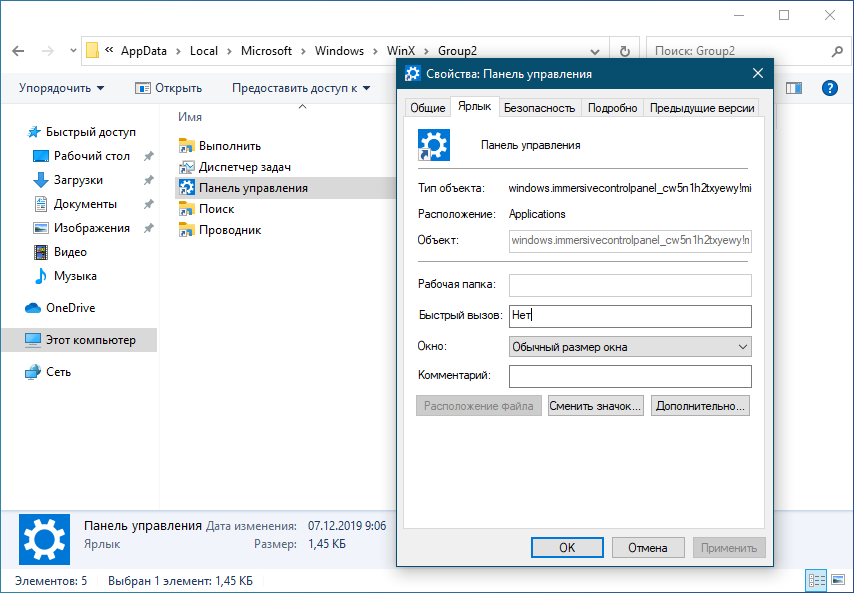Select the Диспетчер задач shortcut icon
The image size is (854, 593).
click(x=186, y=167)
